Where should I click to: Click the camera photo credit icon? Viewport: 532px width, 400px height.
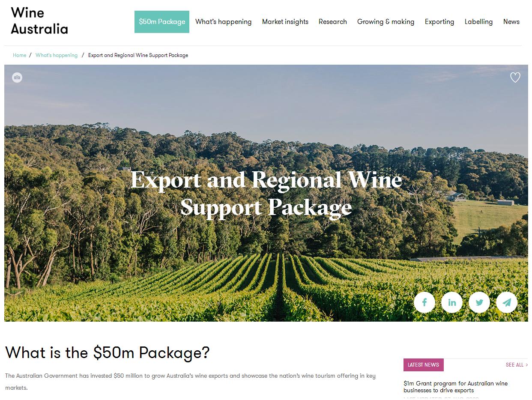tap(17, 78)
